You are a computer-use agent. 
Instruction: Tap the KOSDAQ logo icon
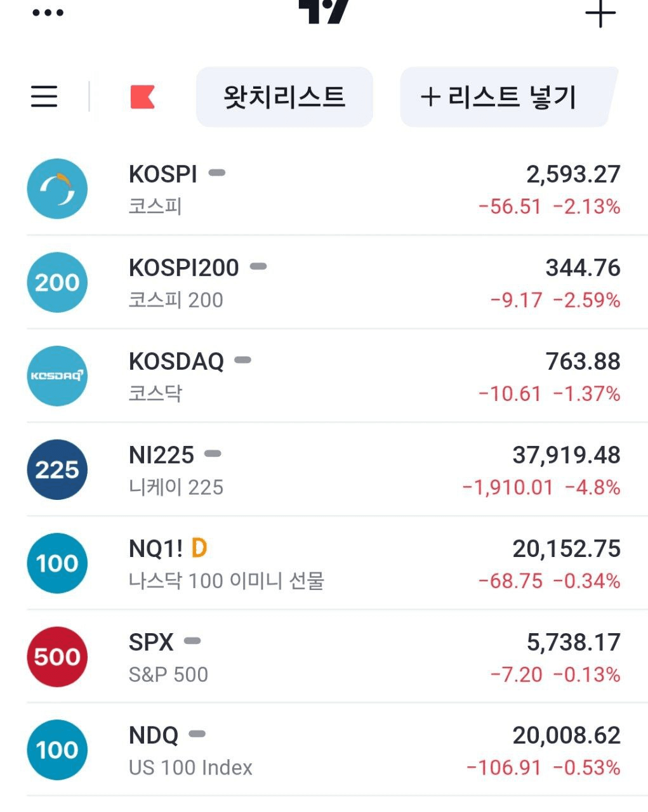[57, 376]
